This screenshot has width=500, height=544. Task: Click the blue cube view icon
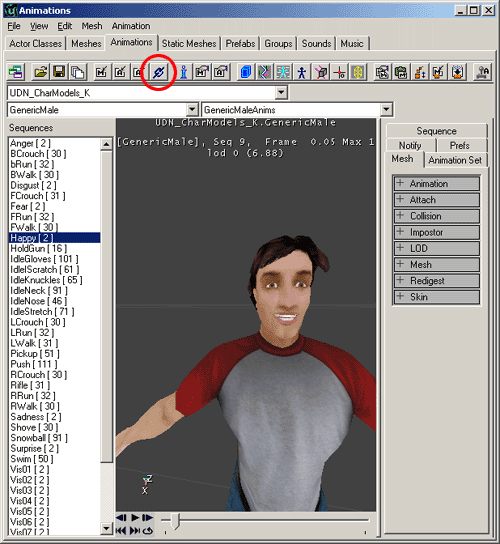coord(246,72)
